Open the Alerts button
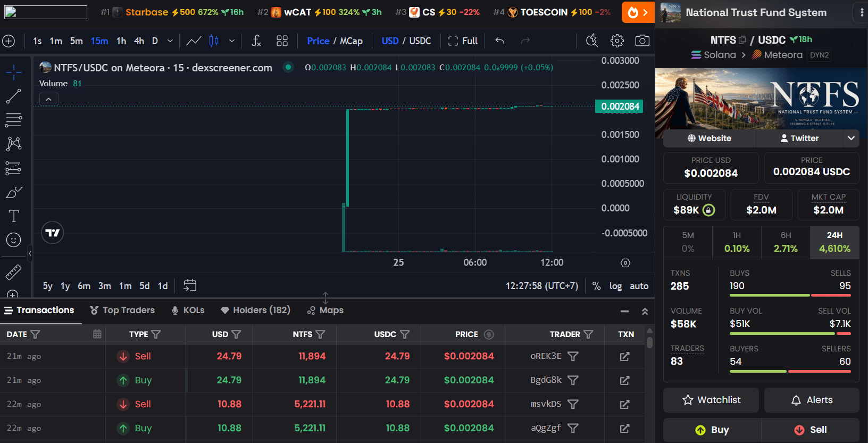 pos(812,400)
